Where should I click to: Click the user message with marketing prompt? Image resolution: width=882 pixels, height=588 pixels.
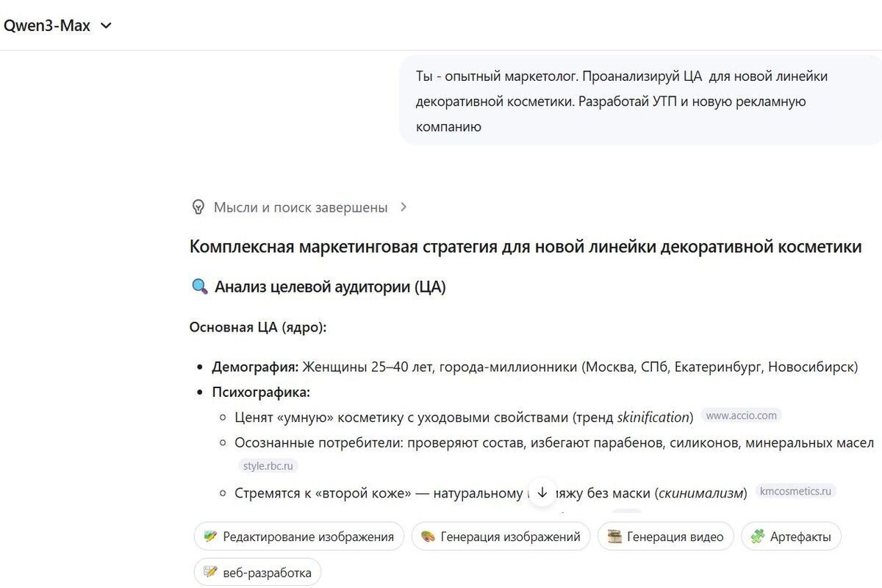click(x=639, y=101)
